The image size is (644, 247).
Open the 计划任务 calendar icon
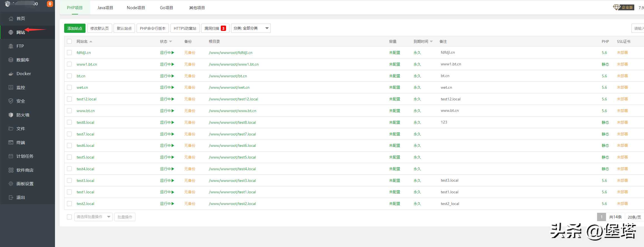[x=11, y=156]
